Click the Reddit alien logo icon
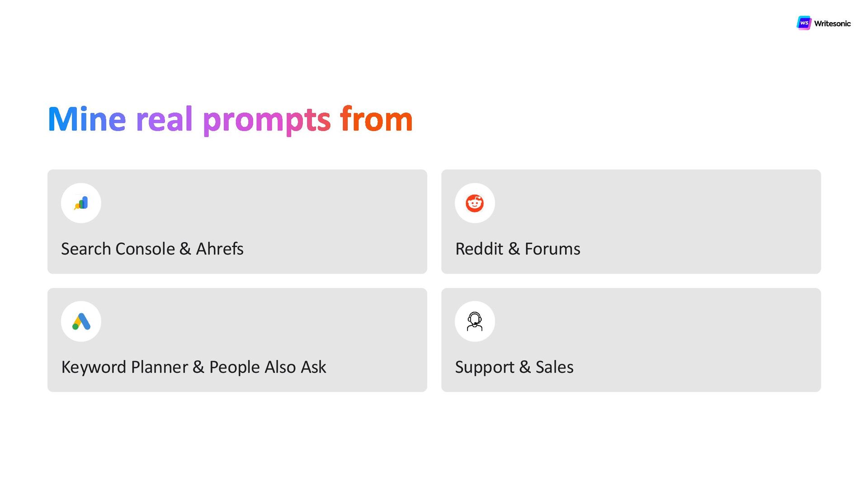This screenshot has height=488, width=868. click(x=475, y=203)
